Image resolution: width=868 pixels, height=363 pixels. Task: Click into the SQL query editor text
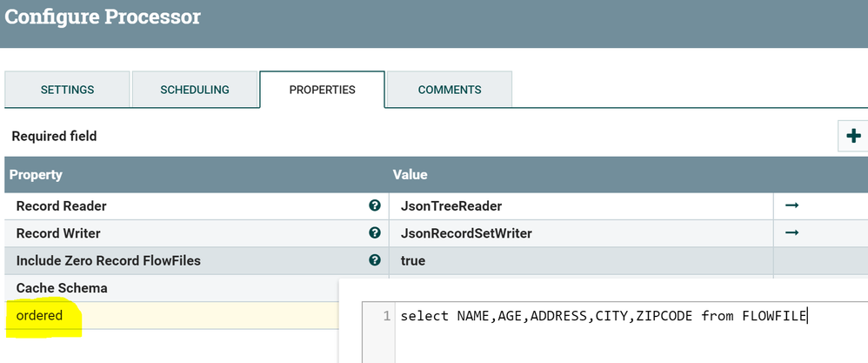tap(603, 316)
